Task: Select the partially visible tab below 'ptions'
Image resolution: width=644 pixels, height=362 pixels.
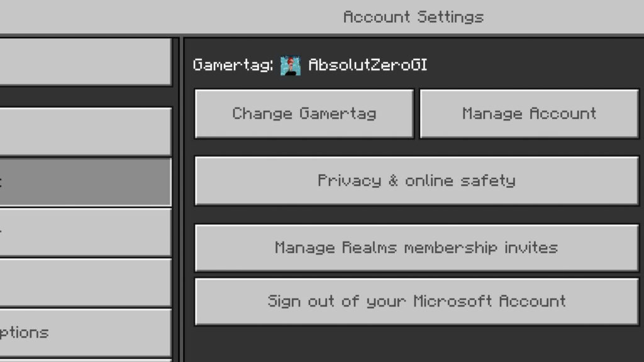Action: 86,360
